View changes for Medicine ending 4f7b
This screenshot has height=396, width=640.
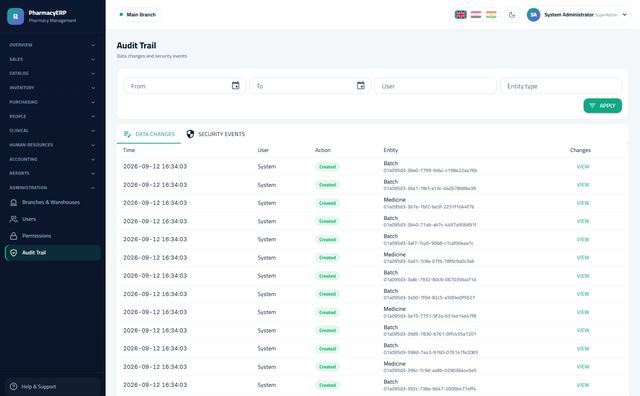(x=582, y=203)
